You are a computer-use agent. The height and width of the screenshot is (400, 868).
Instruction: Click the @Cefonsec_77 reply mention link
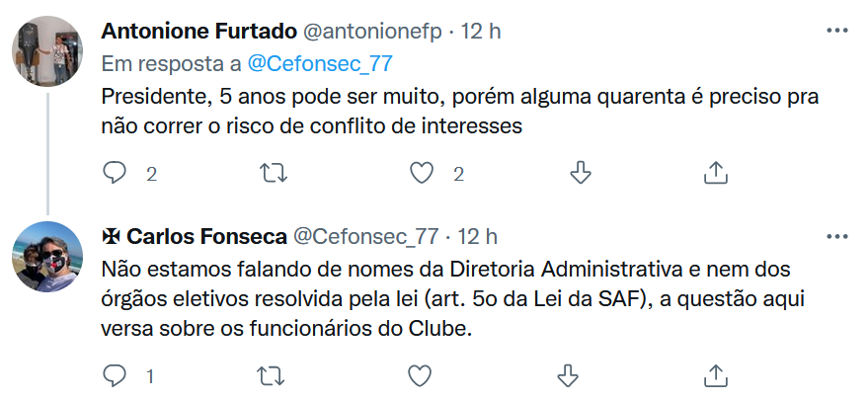[x=319, y=64]
